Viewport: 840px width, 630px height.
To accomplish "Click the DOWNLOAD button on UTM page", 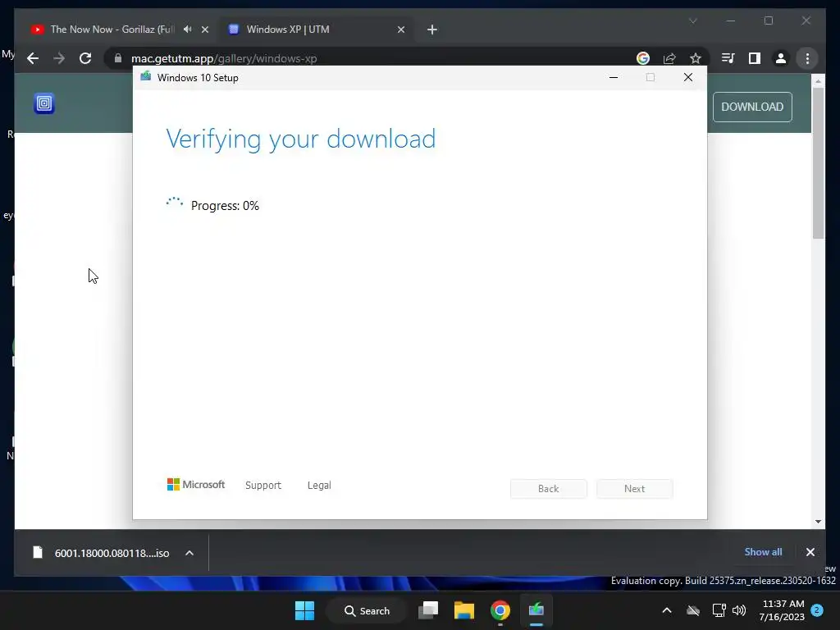I will [x=752, y=107].
